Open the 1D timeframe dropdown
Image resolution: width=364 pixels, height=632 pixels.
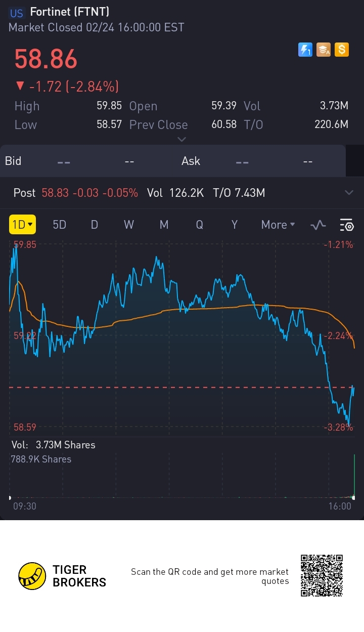pos(22,225)
